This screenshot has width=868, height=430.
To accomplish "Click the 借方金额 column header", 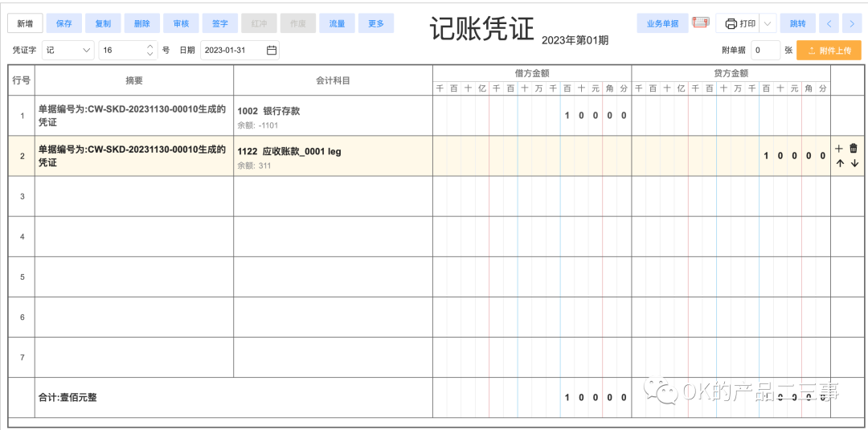I will coord(532,73).
